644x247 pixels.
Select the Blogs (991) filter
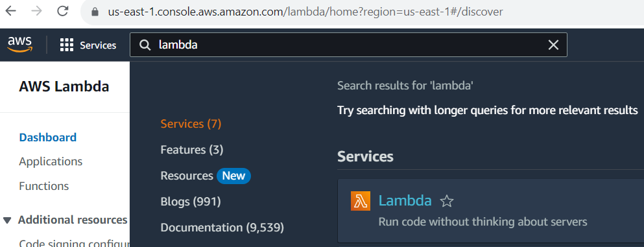(x=191, y=202)
